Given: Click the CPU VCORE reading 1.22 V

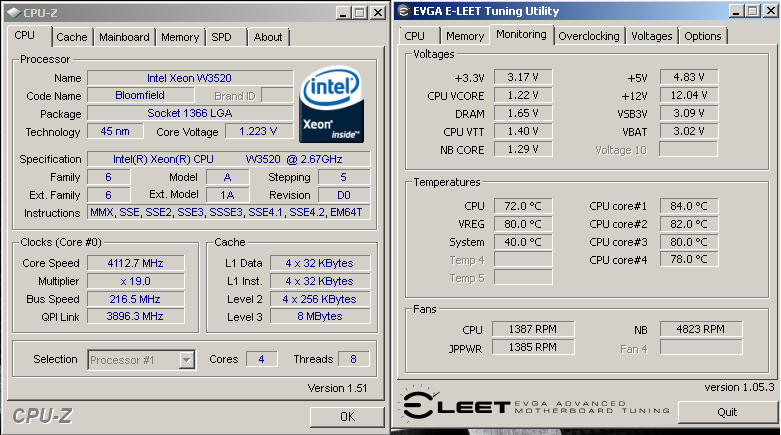Looking at the screenshot, I should 523,95.
